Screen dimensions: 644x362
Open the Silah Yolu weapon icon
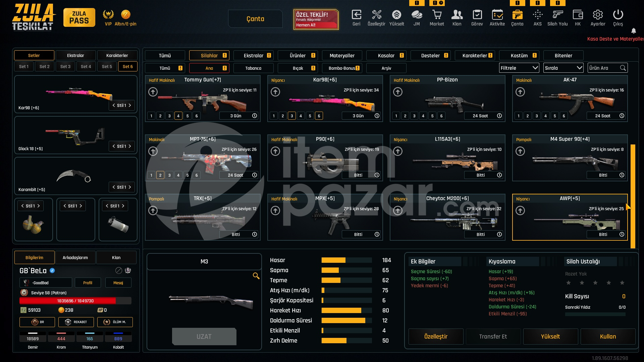(x=557, y=15)
